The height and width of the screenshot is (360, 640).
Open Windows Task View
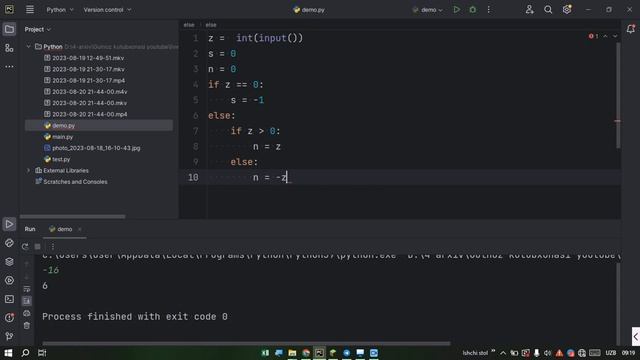tap(42, 353)
